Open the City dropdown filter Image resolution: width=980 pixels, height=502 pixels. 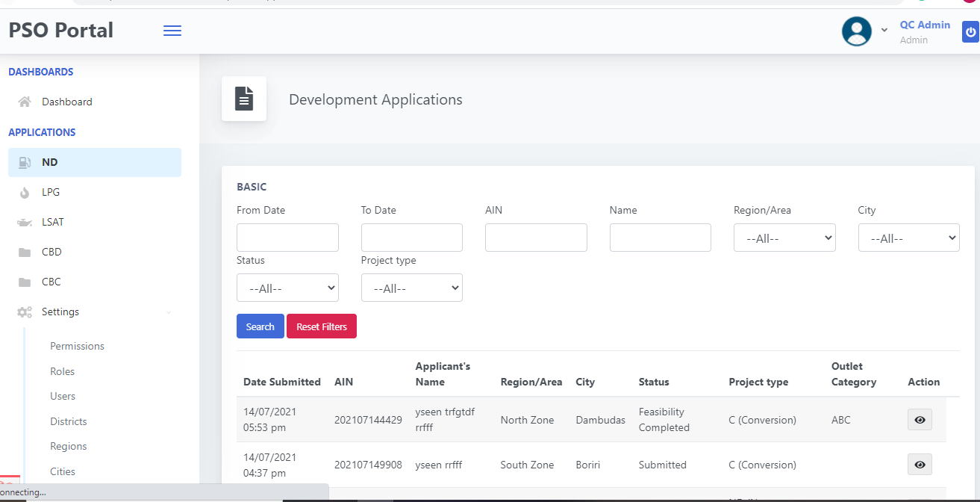[x=909, y=238]
